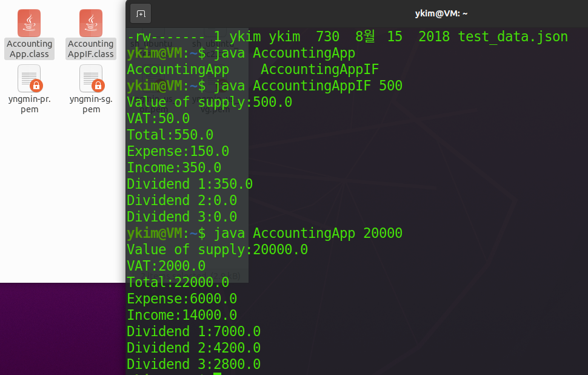Screen dimensions: 588x375
Task: Click 'Dividend 2:4200.0' output line
Action: point(193,348)
